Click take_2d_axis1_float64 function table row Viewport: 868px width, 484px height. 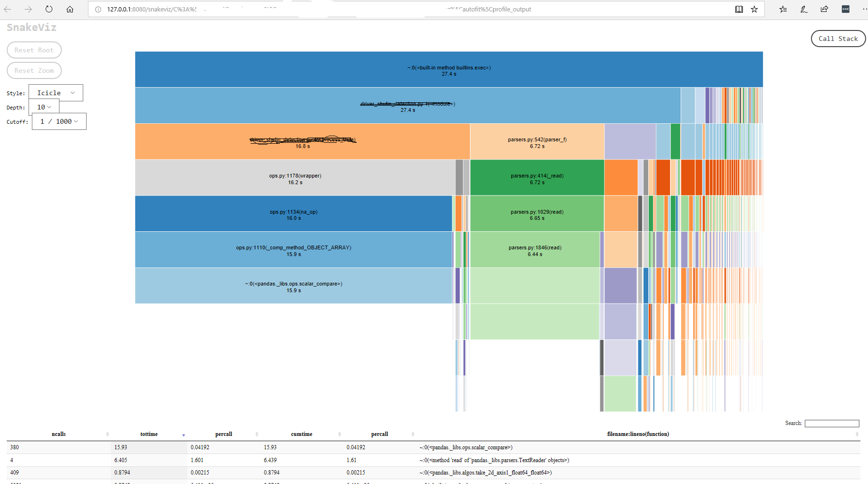click(433, 473)
